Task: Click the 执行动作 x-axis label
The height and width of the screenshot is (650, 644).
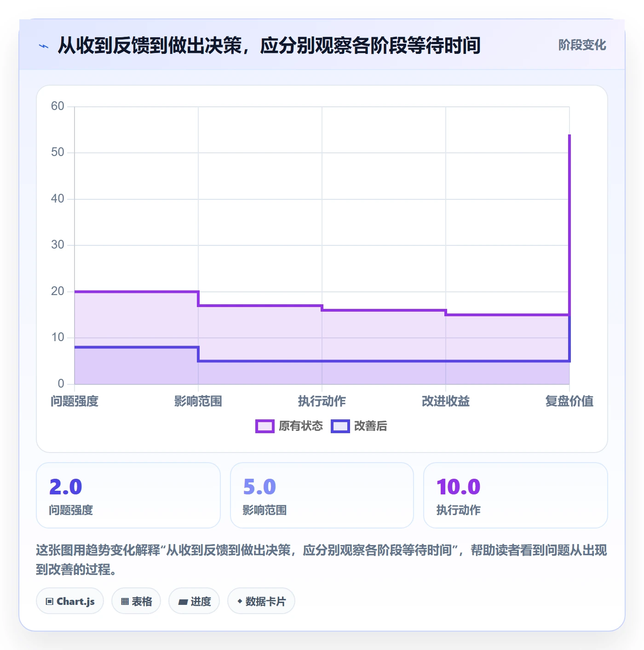Action: (322, 401)
